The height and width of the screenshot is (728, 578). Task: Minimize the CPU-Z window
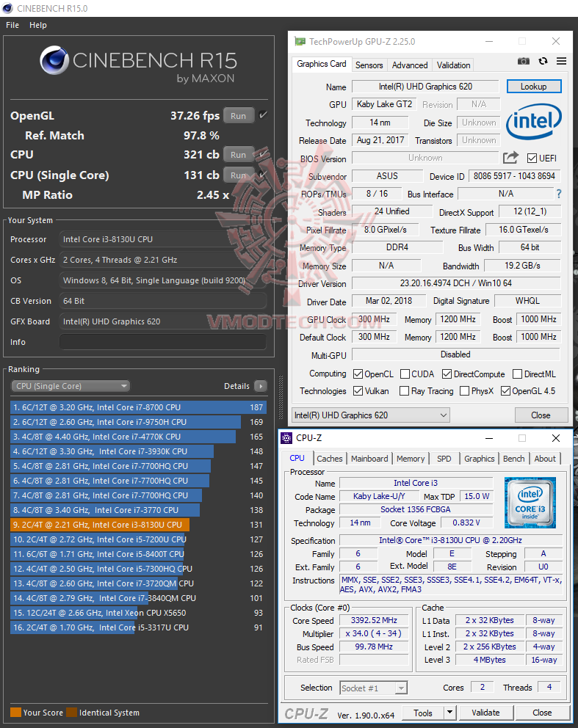point(489,438)
